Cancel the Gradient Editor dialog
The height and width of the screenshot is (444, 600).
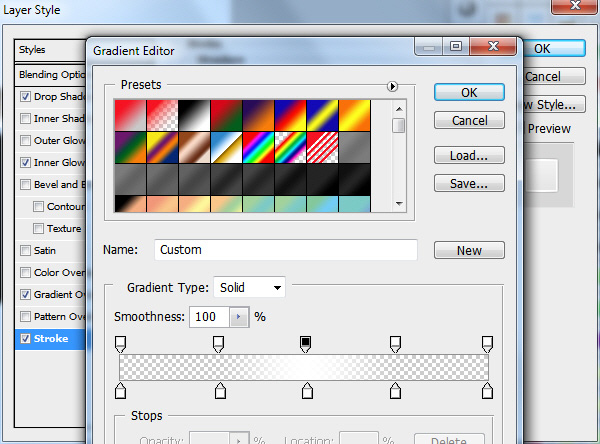[469, 121]
